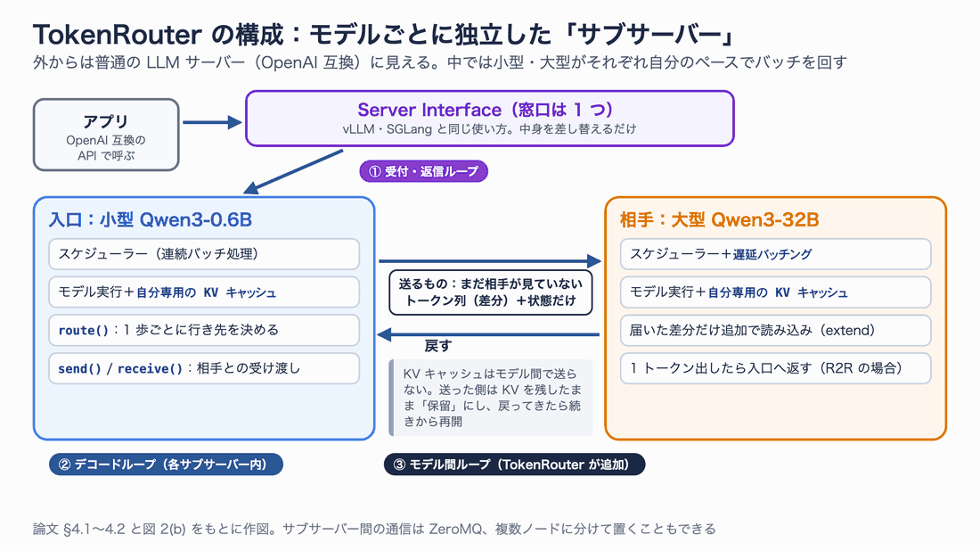Click the '入口：小型 Qwen3-0.6B' heading
Viewport: 980px width, 551px height.
point(151,219)
